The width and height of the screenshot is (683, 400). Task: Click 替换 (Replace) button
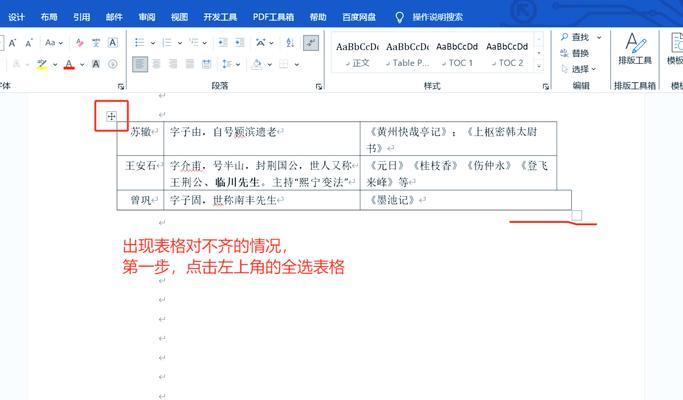575,53
